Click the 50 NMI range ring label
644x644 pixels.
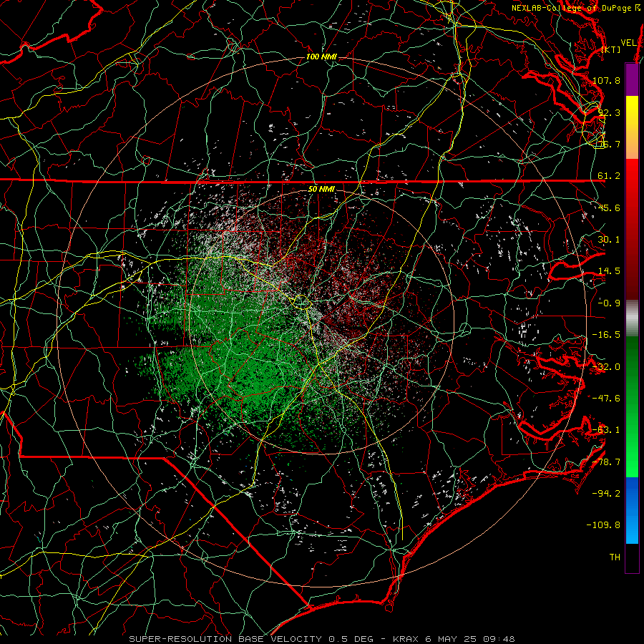tap(321, 189)
